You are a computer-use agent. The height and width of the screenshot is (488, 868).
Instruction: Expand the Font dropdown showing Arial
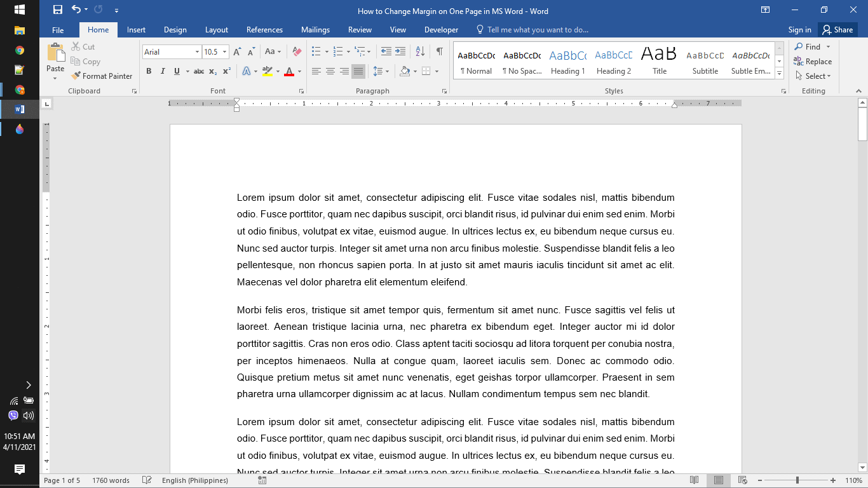[196, 51]
